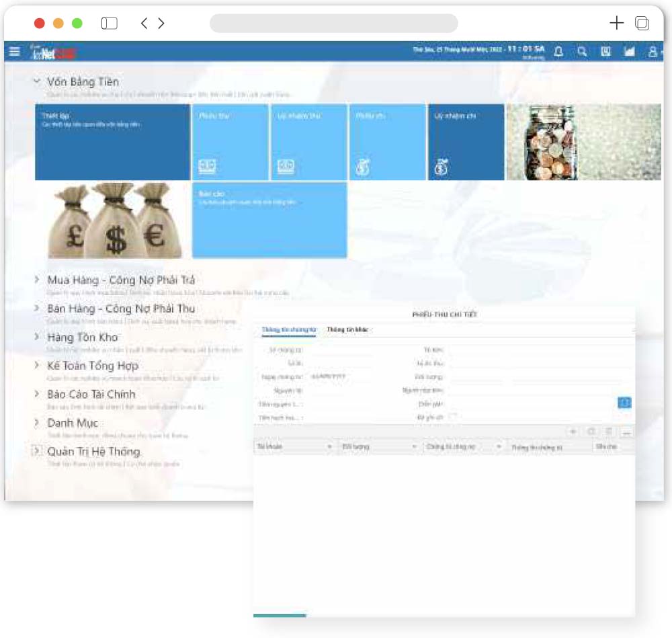Click the third grid toolbar icon
This screenshot has width=672, height=638.
coord(609,432)
